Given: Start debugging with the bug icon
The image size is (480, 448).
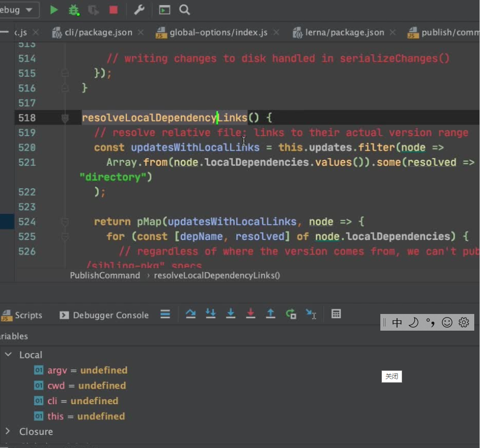Looking at the screenshot, I should pyautogui.click(x=74, y=10).
